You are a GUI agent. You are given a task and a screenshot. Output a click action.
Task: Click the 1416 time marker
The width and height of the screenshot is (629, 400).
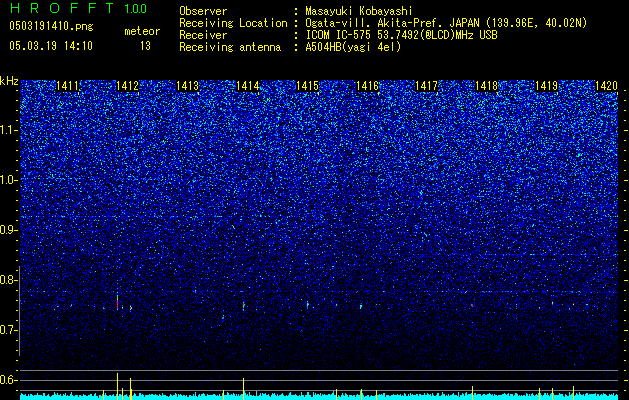[x=367, y=86]
